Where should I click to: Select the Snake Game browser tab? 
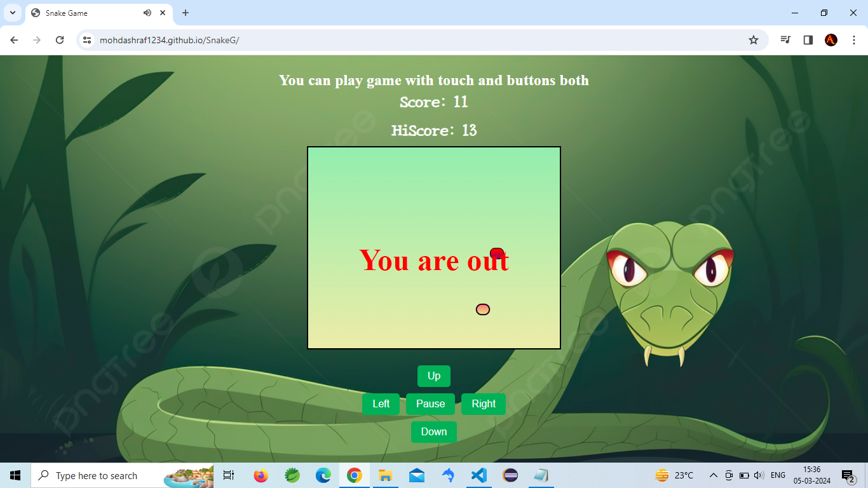pos(83,13)
